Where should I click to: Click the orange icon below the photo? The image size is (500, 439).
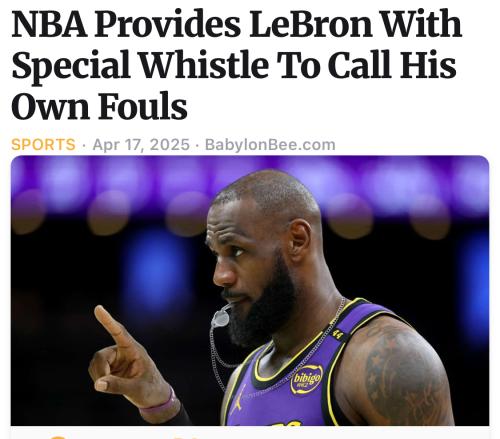click(x=57, y=437)
